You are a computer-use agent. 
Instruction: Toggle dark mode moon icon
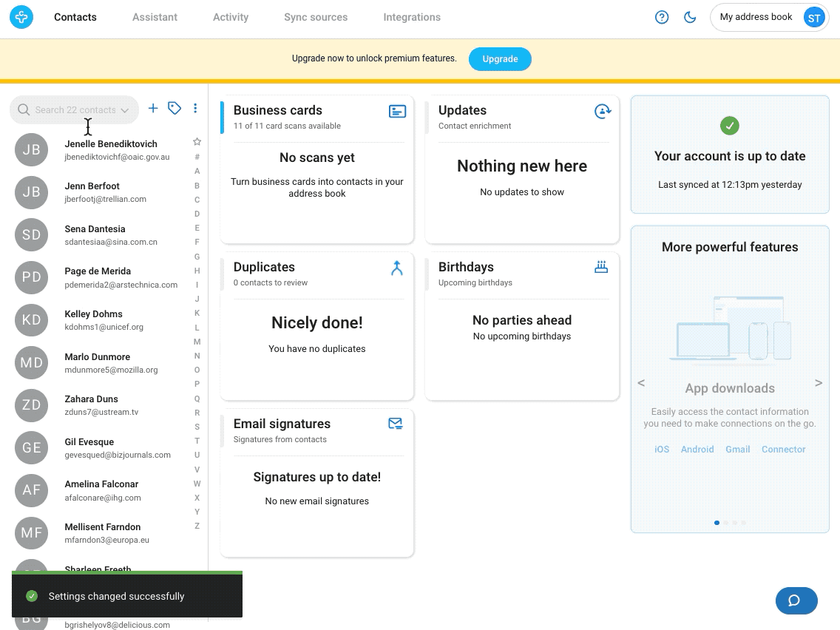[x=690, y=17]
